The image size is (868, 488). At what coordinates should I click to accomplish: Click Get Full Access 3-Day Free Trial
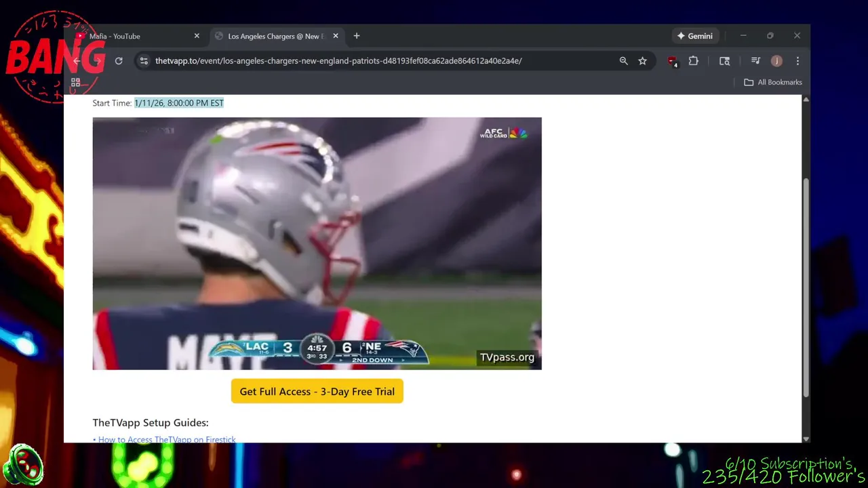pyautogui.click(x=317, y=391)
